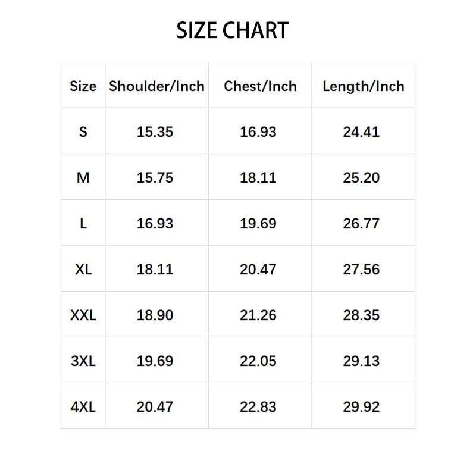Select chest value 20.47 for size XL
The height and width of the screenshot is (476, 476).
pyautogui.click(x=258, y=270)
